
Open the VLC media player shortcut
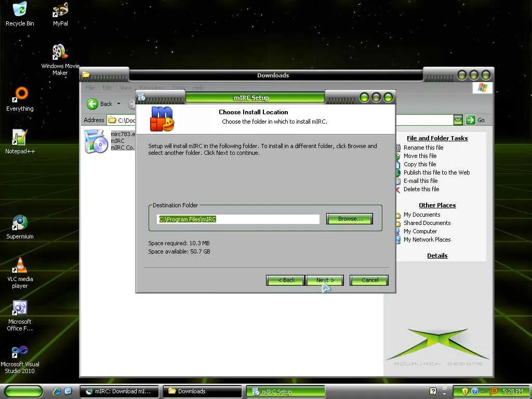tap(20, 273)
